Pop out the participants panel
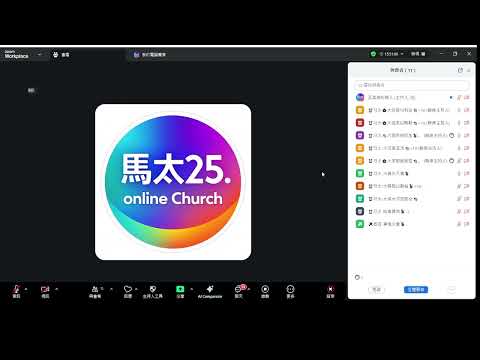480x360 pixels. pyautogui.click(x=460, y=70)
